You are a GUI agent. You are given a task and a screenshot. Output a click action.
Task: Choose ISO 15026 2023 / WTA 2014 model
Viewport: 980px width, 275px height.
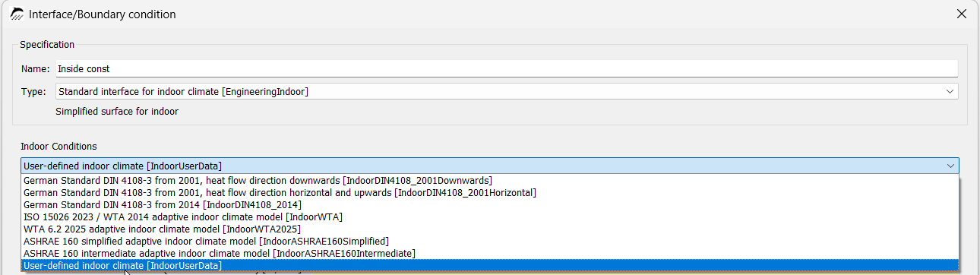click(x=490, y=217)
